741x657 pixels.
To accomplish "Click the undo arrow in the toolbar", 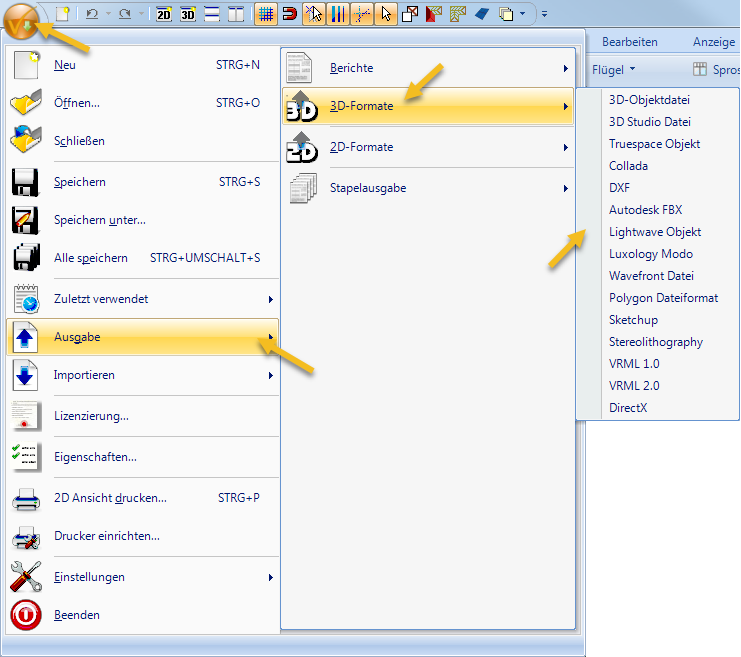I will pos(92,14).
